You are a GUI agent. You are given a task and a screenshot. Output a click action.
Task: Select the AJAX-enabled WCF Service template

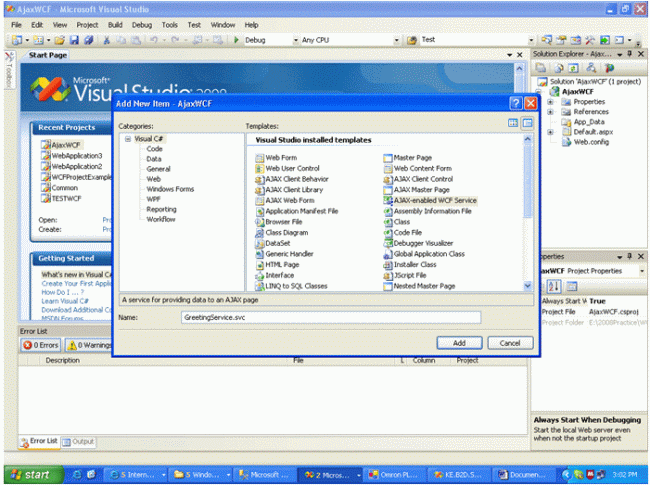tap(430, 201)
